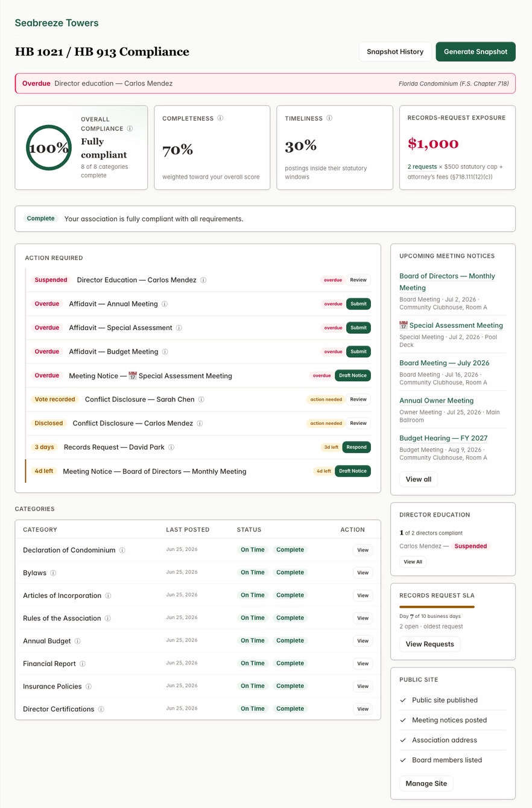Click the STATUS column header
The height and width of the screenshot is (808, 532).
point(249,530)
